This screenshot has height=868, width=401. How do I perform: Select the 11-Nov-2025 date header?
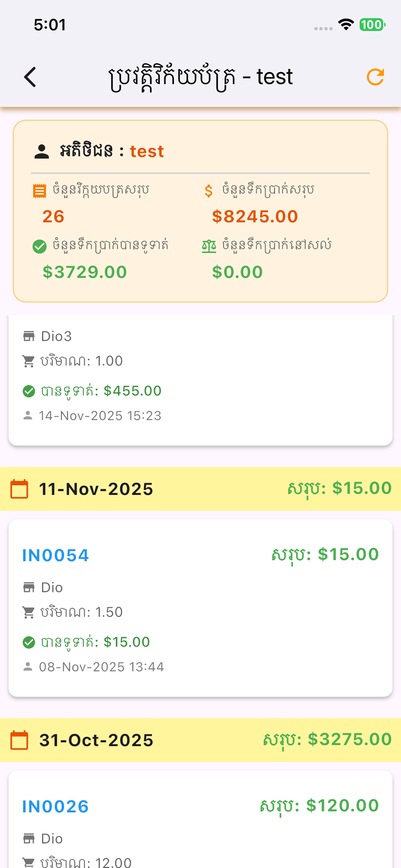point(96,489)
